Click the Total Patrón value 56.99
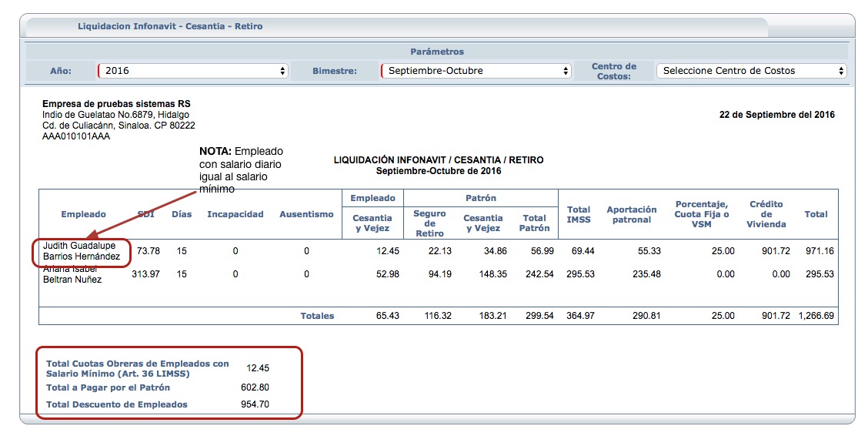Image resolution: width=868 pixels, height=436 pixels. point(542,251)
